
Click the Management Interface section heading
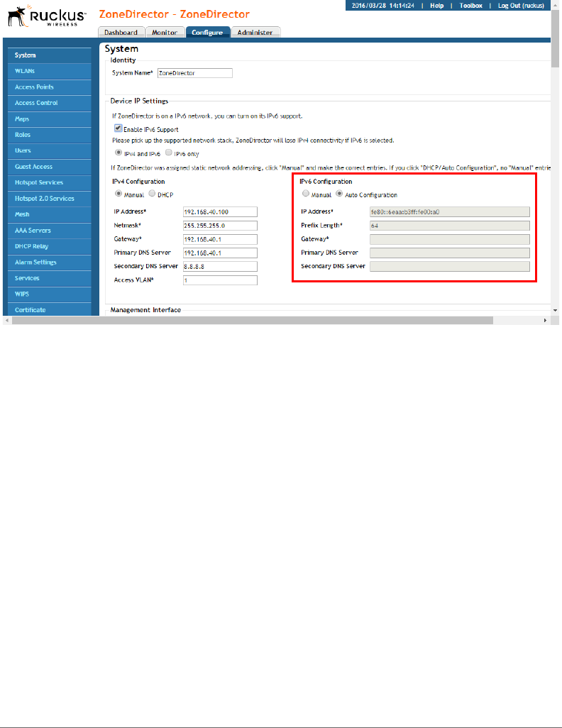tap(146, 310)
